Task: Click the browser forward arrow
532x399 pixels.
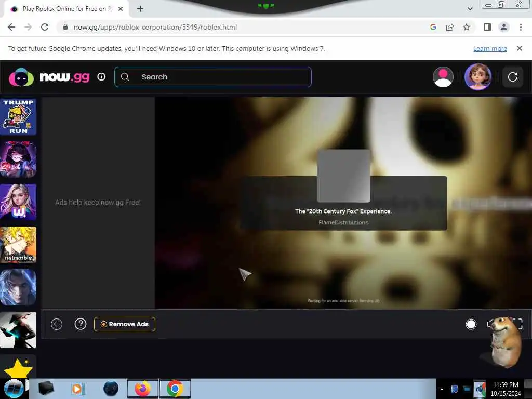Action: (28, 27)
